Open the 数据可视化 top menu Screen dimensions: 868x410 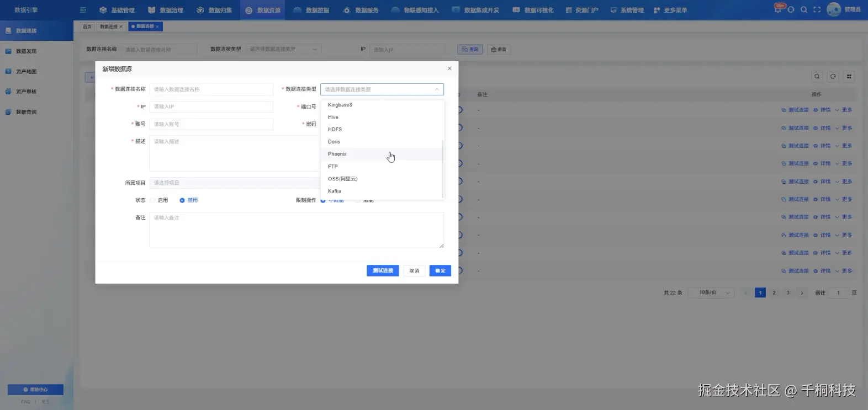533,10
